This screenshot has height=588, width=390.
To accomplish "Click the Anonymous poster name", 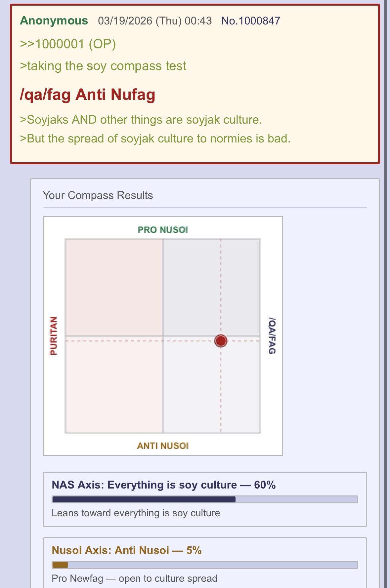I will pyautogui.click(x=54, y=20).
